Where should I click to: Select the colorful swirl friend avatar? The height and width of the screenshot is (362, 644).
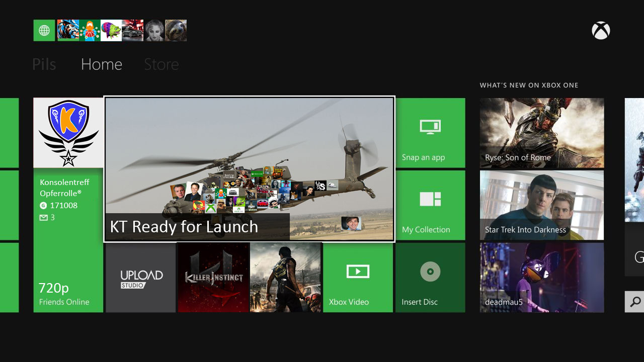click(68, 31)
